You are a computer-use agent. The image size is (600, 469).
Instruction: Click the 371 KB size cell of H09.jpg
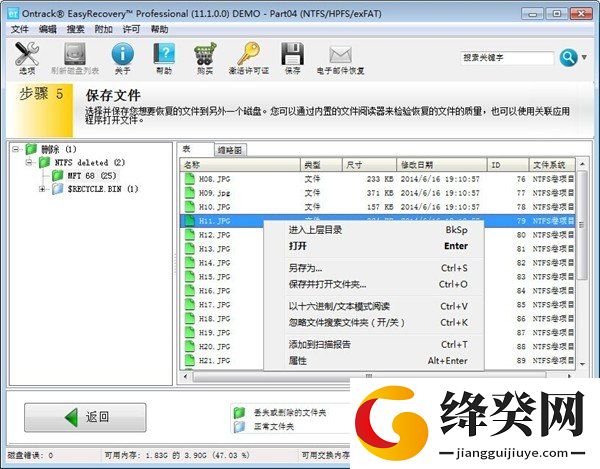tap(380, 193)
